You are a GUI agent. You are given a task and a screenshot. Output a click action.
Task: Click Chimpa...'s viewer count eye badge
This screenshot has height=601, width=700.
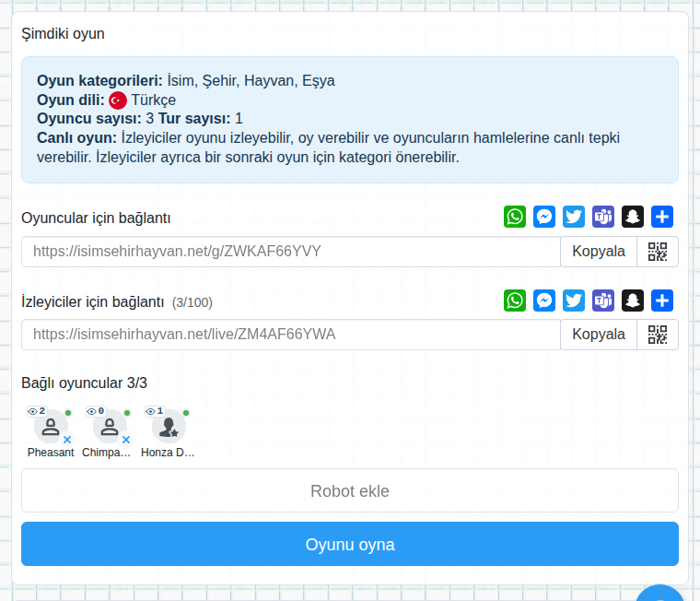[x=96, y=411]
